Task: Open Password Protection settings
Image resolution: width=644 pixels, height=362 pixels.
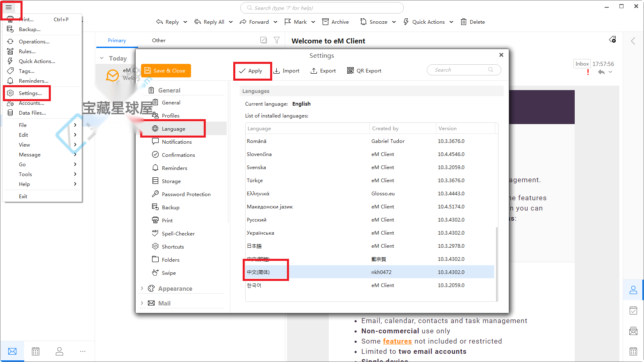Action: (x=186, y=194)
